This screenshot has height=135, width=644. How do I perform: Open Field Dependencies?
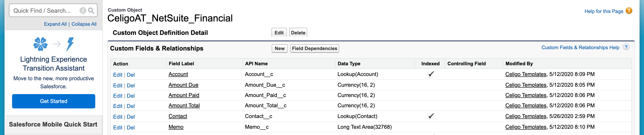click(314, 48)
